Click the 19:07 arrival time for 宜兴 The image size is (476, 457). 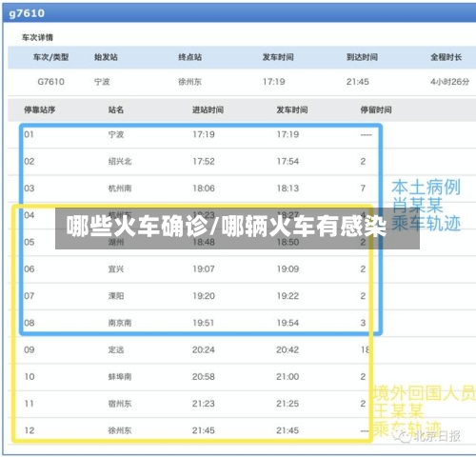click(204, 269)
